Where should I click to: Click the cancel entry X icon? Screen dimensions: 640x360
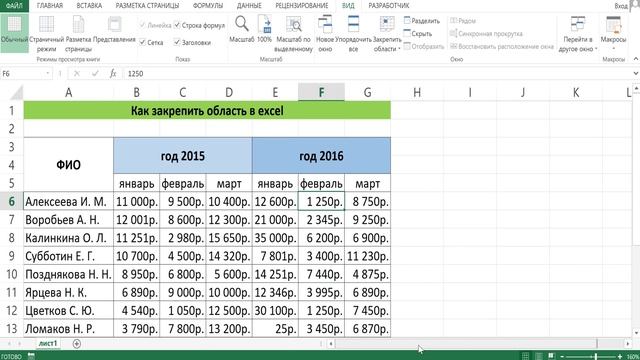pyautogui.click(x=76, y=73)
